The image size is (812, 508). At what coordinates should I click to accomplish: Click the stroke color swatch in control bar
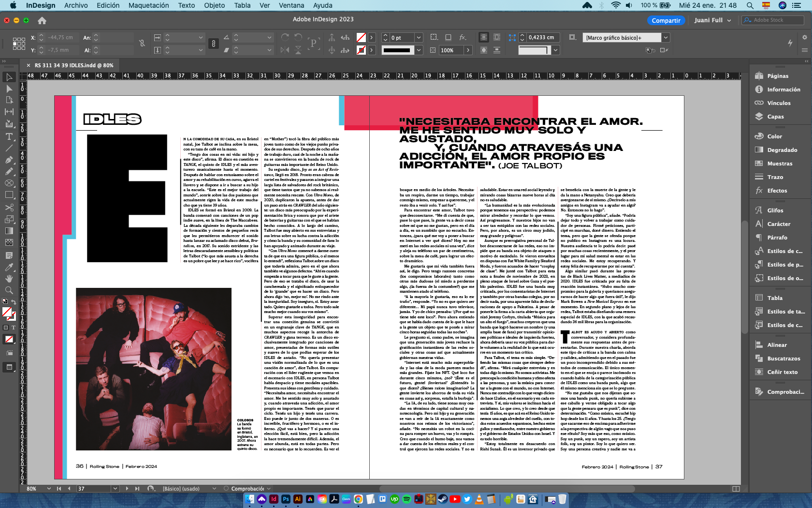[x=361, y=50]
